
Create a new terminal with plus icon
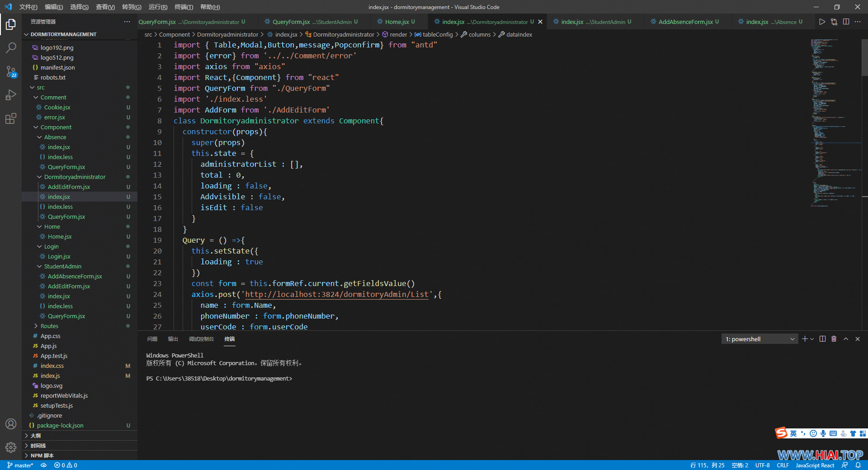(x=805, y=339)
